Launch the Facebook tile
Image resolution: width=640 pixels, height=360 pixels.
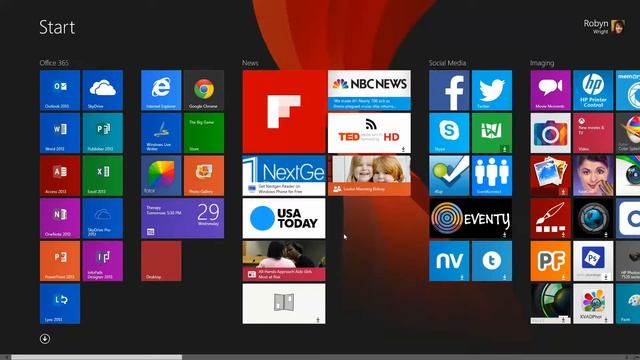click(x=449, y=90)
